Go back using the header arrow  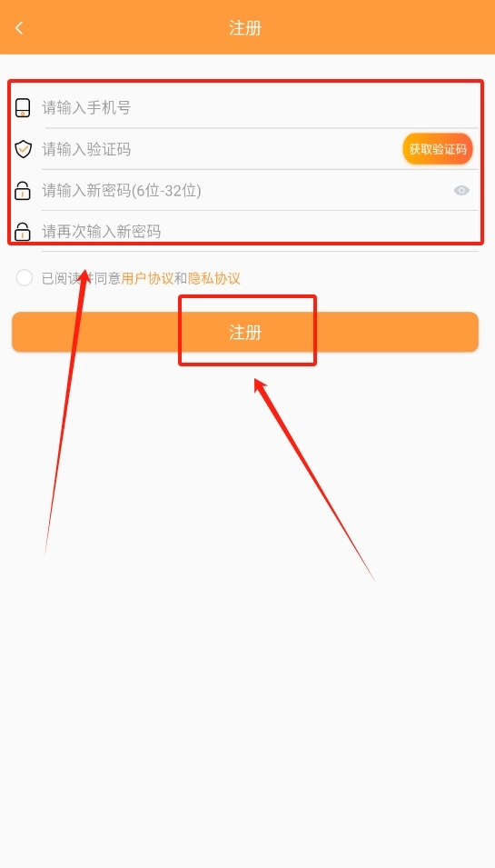click(x=19, y=27)
